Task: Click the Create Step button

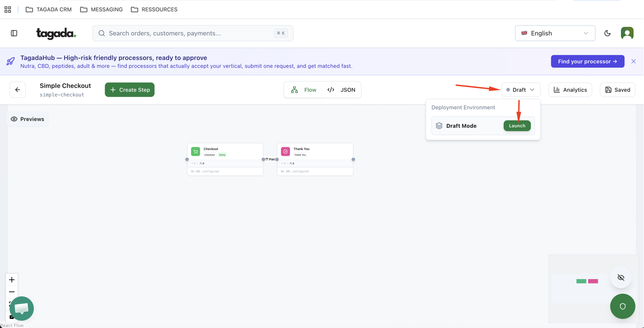Action: click(x=130, y=90)
